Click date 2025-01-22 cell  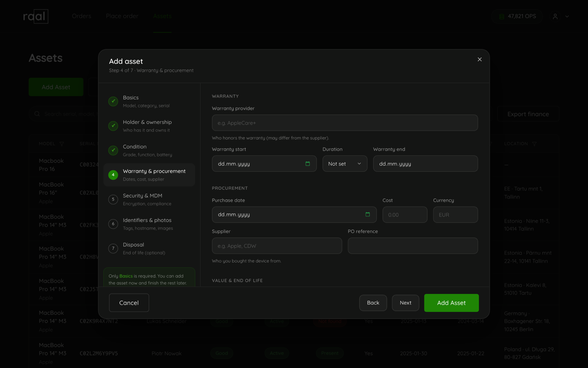470,353
